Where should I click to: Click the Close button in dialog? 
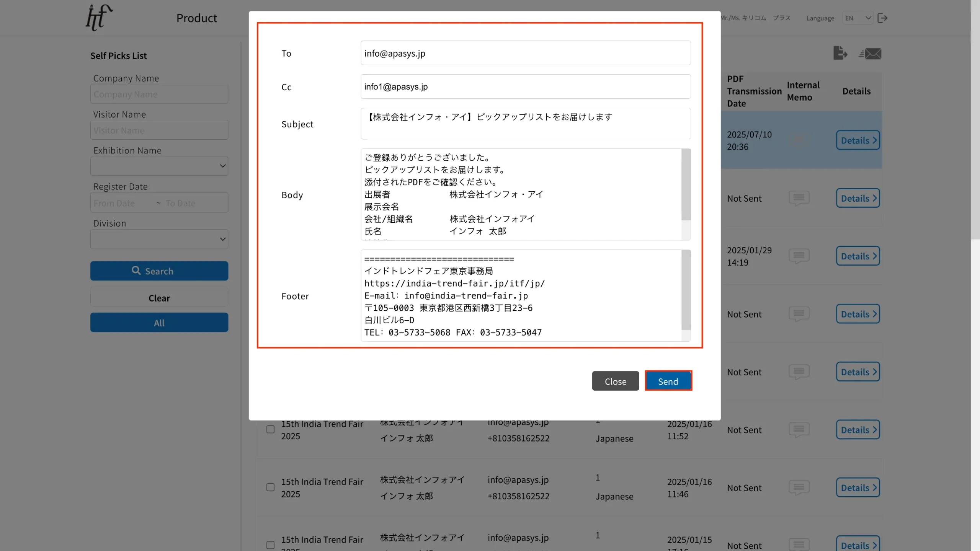(x=616, y=381)
